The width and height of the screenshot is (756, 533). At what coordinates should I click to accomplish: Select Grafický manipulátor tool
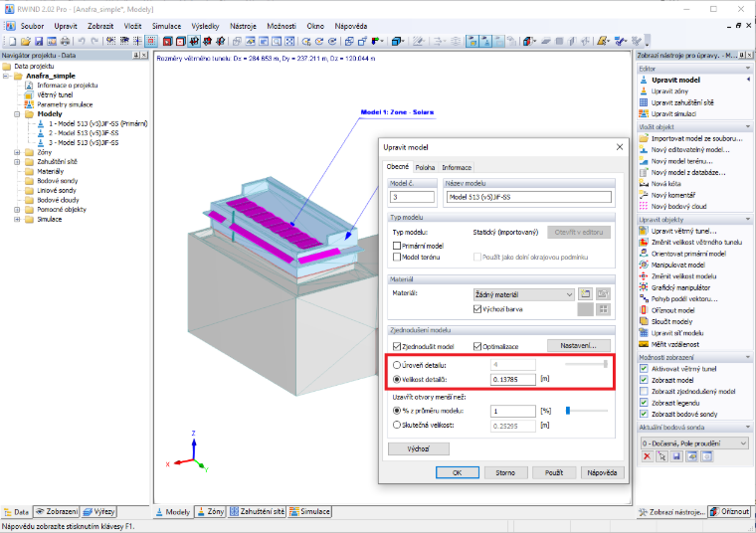pyautogui.click(x=680, y=287)
